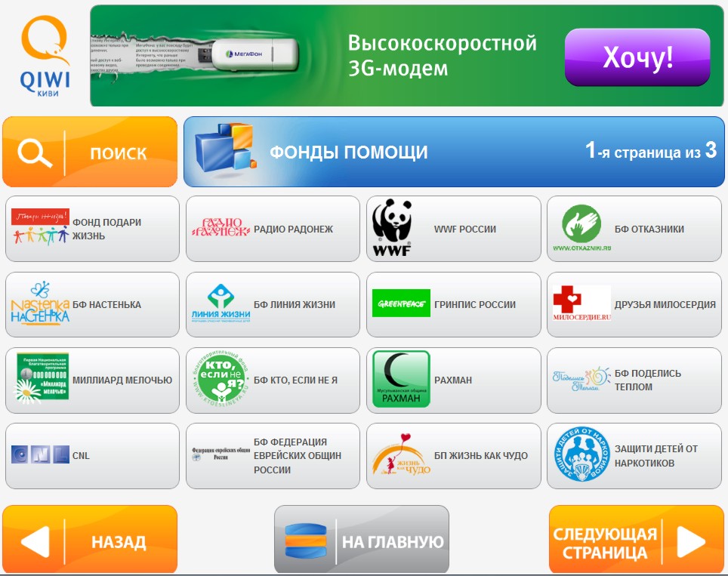Select the Радио Радонеж logo
Screen dimensions: 728x576
(221, 227)
